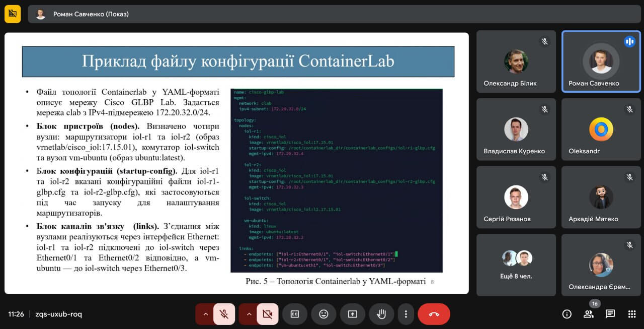
Task: Select Олександра Єрем's avatar photo
Action: pos(601,265)
